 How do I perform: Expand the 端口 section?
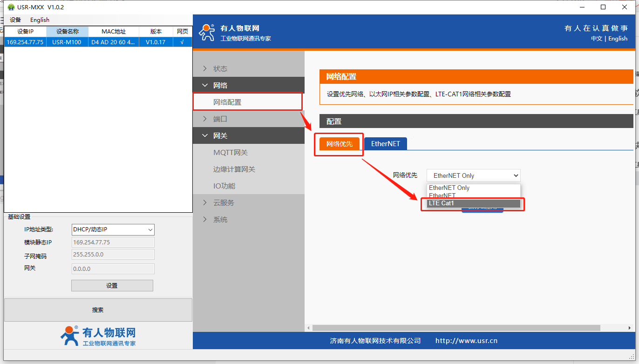tap(249, 119)
